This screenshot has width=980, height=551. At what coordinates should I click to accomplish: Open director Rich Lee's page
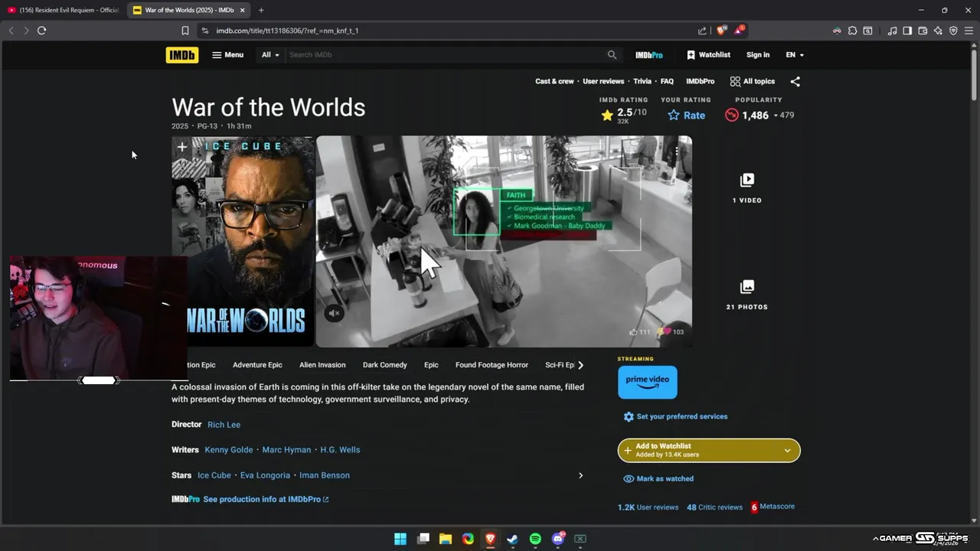coord(224,425)
